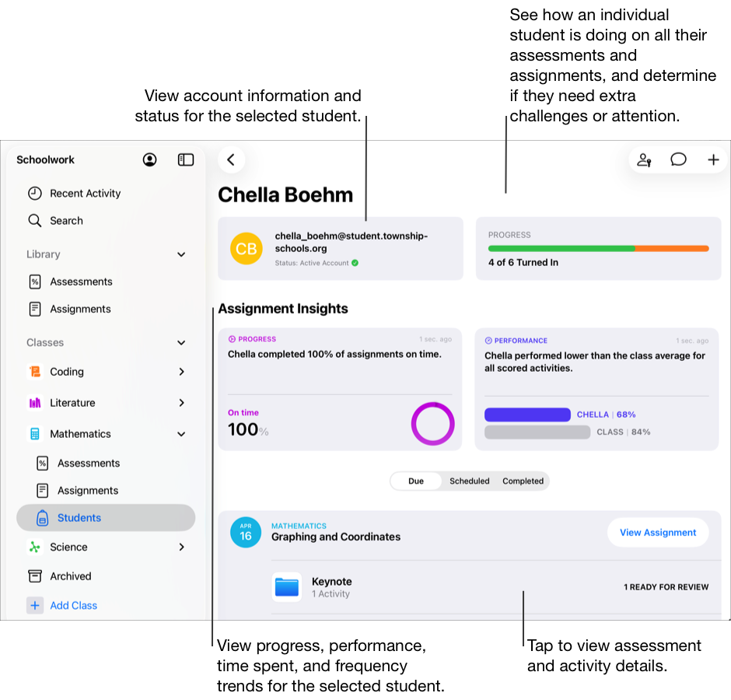Select the Due segment filter
Screen dimensions: 731x700
click(416, 481)
